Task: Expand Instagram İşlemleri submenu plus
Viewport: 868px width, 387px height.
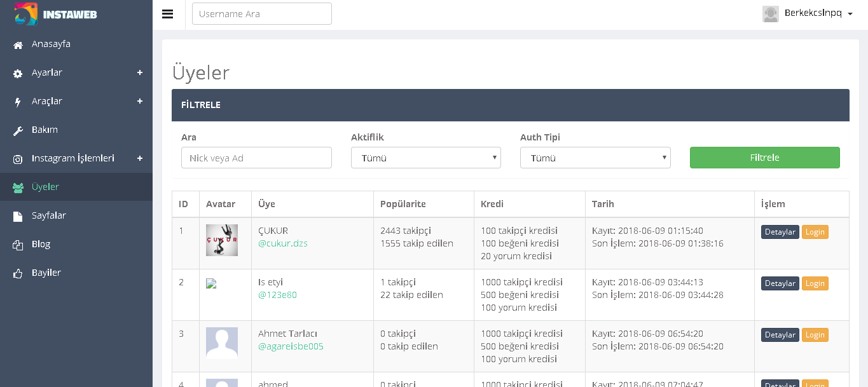Action: (x=140, y=158)
